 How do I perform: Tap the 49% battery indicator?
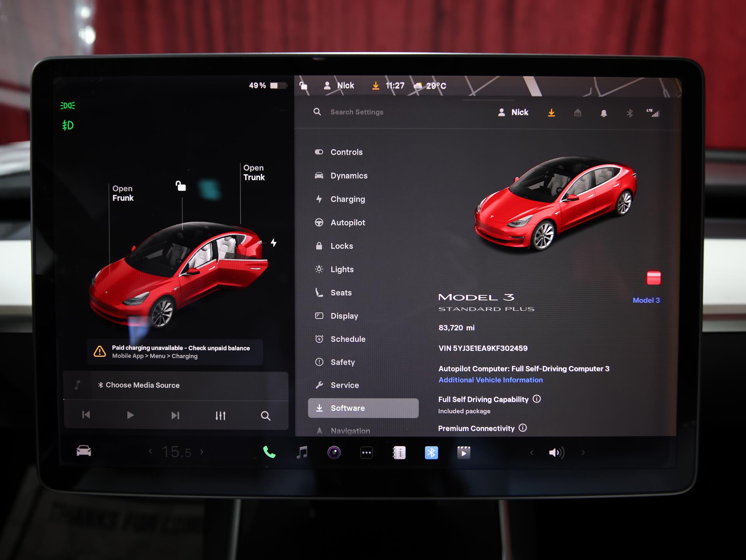[268, 85]
